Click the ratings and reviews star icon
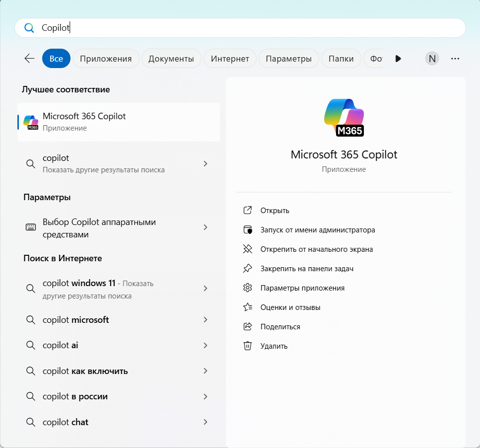Image resolution: width=480 pixels, height=448 pixels. 247,307
